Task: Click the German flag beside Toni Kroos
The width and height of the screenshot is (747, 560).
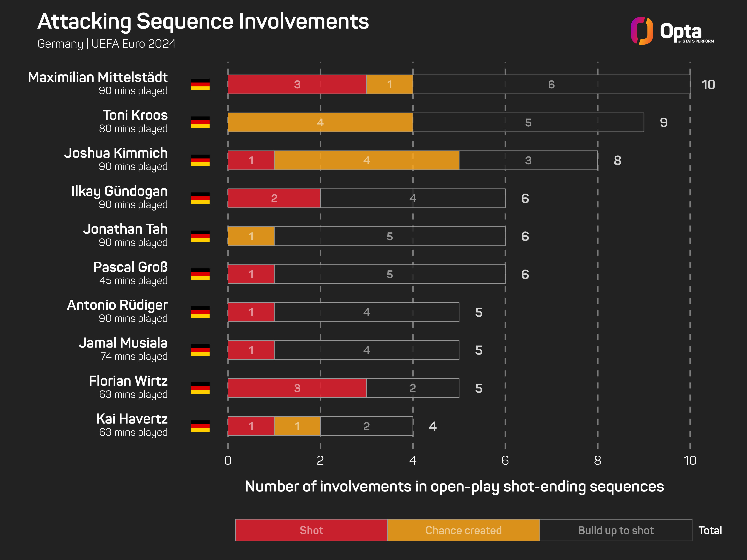Action: (200, 122)
